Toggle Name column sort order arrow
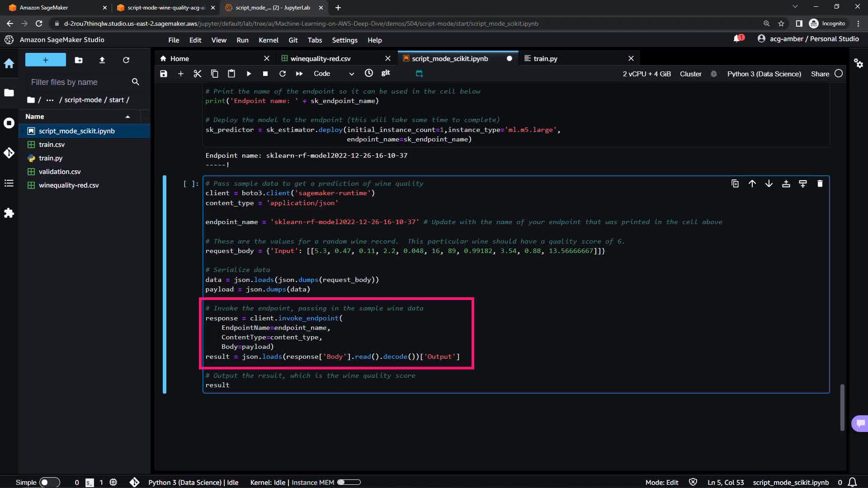This screenshot has height=488, width=868. pyautogui.click(x=127, y=117)
